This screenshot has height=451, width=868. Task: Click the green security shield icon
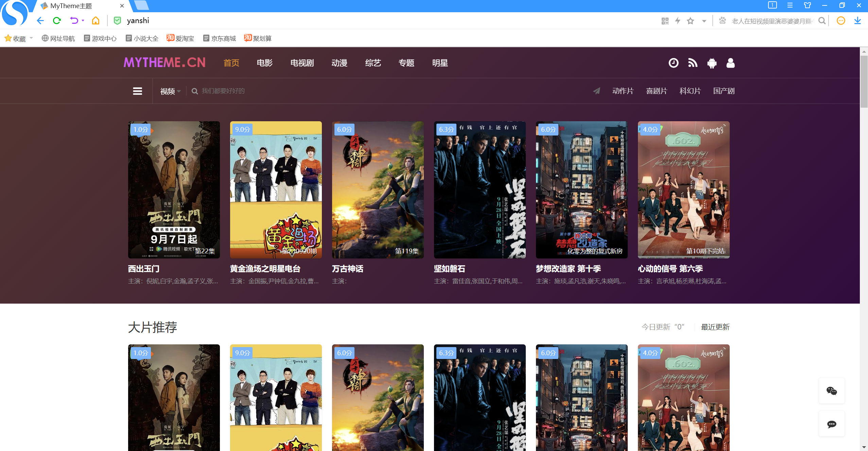117,21
